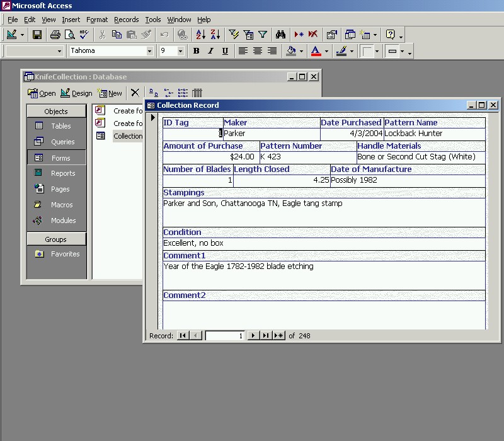Image resolution: width=504 pixels, height=441 pixels.
Task: Open the Object selector dropdown
Action: (59, 51)
